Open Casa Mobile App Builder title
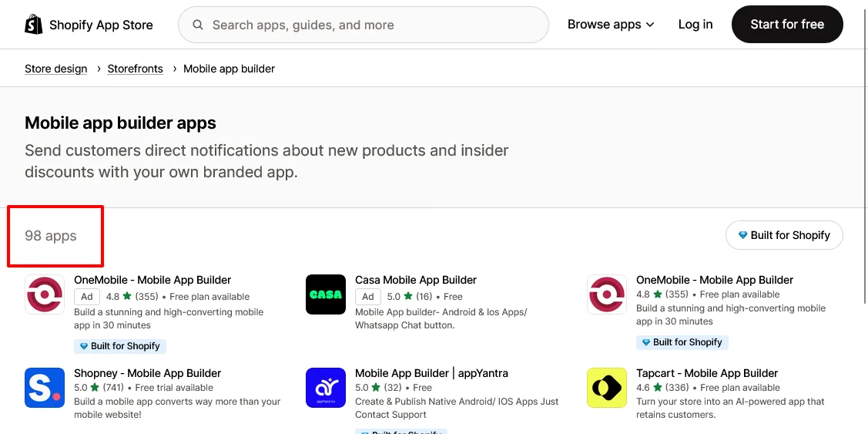Viewport: 868px width, 434px height. [x=416, y=281]
